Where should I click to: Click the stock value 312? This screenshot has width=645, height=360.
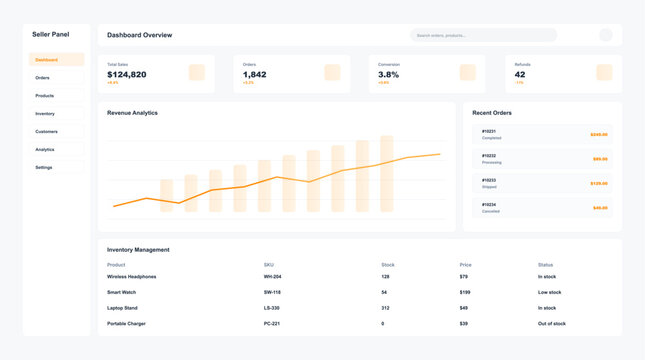click(385, 308)
